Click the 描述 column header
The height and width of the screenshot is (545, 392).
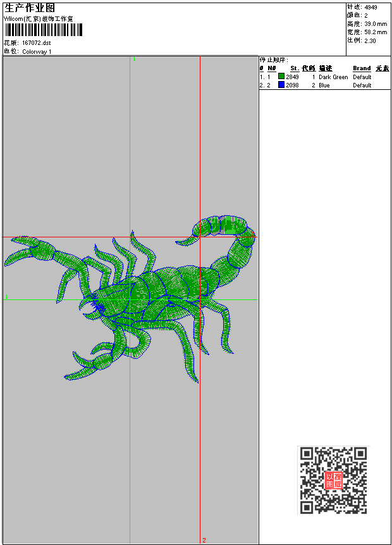pos(325,68)
